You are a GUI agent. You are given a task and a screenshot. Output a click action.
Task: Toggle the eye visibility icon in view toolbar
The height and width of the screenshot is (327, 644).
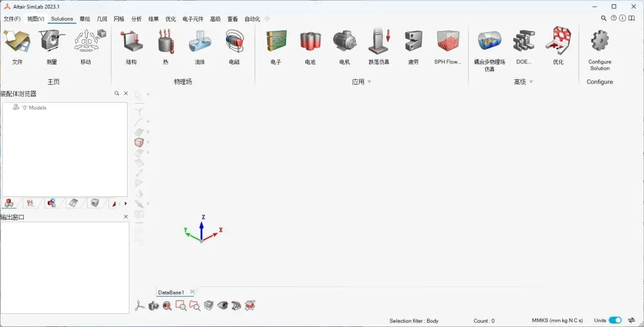click(222, 306)
